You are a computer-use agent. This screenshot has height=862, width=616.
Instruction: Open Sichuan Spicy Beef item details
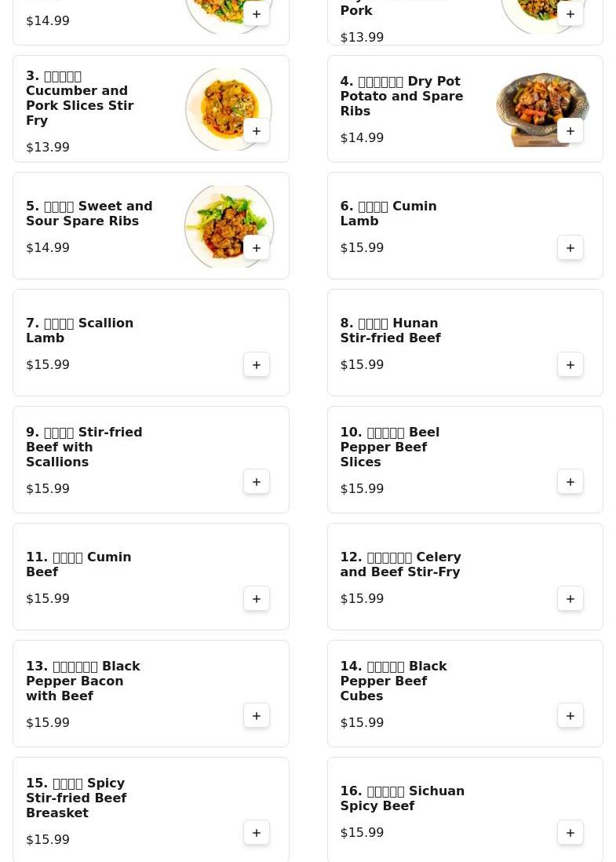point(402,798)
